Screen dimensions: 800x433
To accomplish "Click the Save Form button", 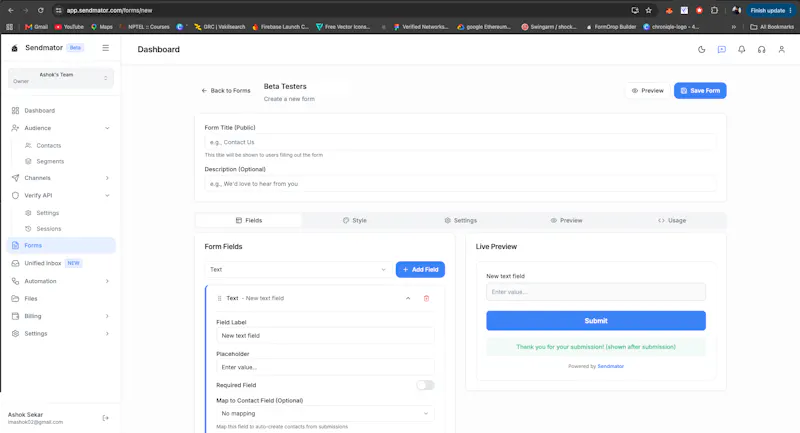I will [700, 91].
